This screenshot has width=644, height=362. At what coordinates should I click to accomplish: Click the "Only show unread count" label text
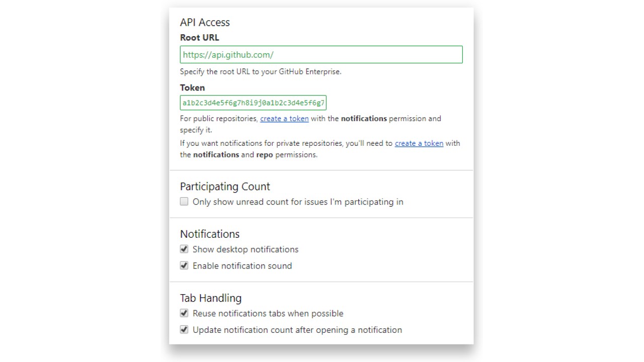click(x=298, y=202)
